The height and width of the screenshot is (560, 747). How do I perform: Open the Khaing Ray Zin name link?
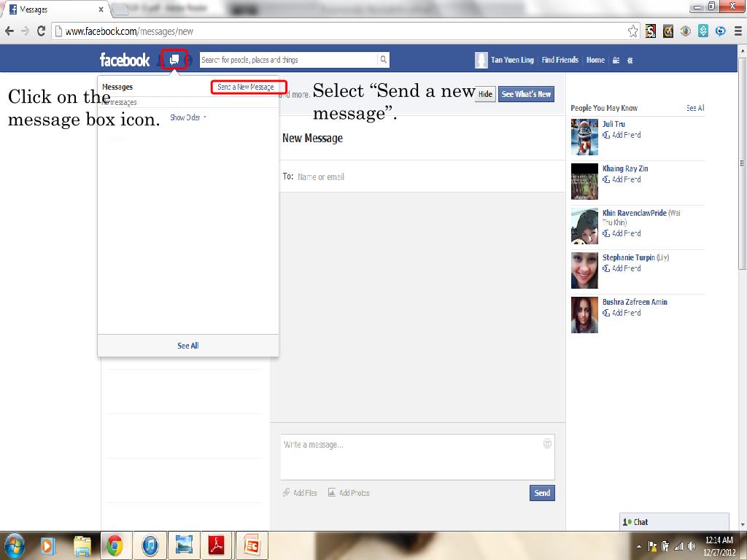(x=625, y=168)
